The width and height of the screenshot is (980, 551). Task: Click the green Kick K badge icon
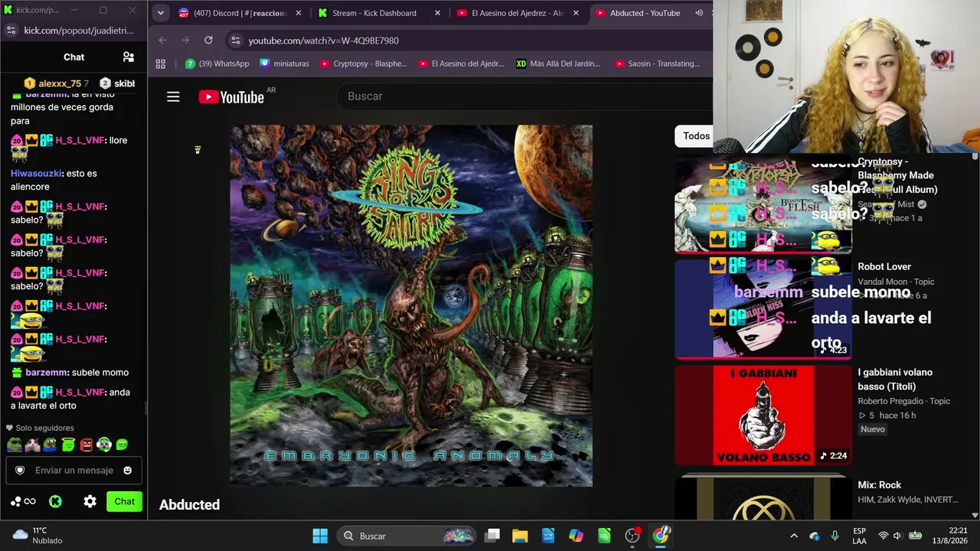point(55,501)
